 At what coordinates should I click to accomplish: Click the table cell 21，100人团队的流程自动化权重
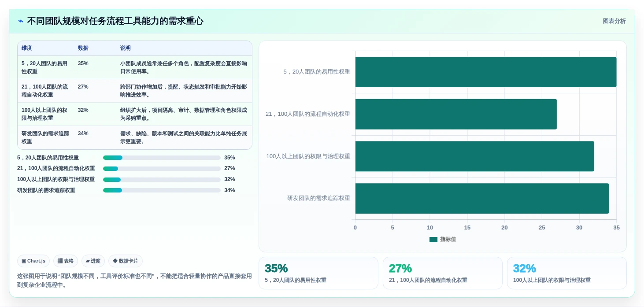point(45,91)
